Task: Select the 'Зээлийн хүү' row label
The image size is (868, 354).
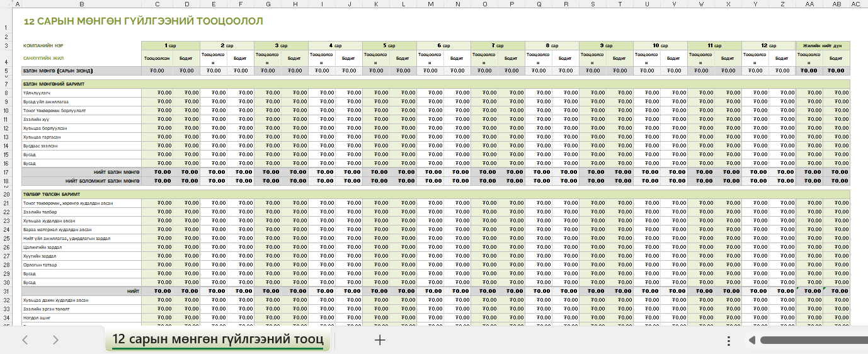Action: (36, 119)
